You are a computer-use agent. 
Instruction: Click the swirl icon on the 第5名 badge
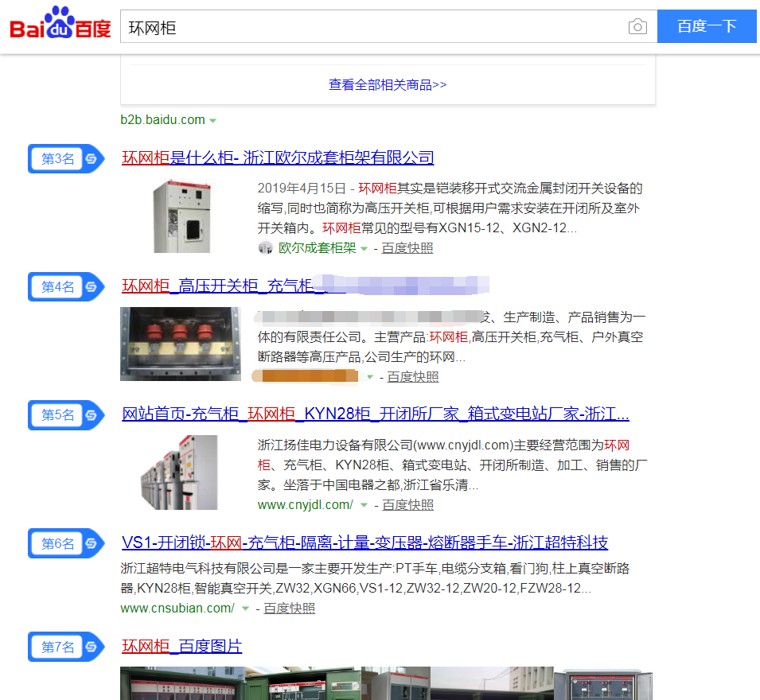click(x=92, y=414)
